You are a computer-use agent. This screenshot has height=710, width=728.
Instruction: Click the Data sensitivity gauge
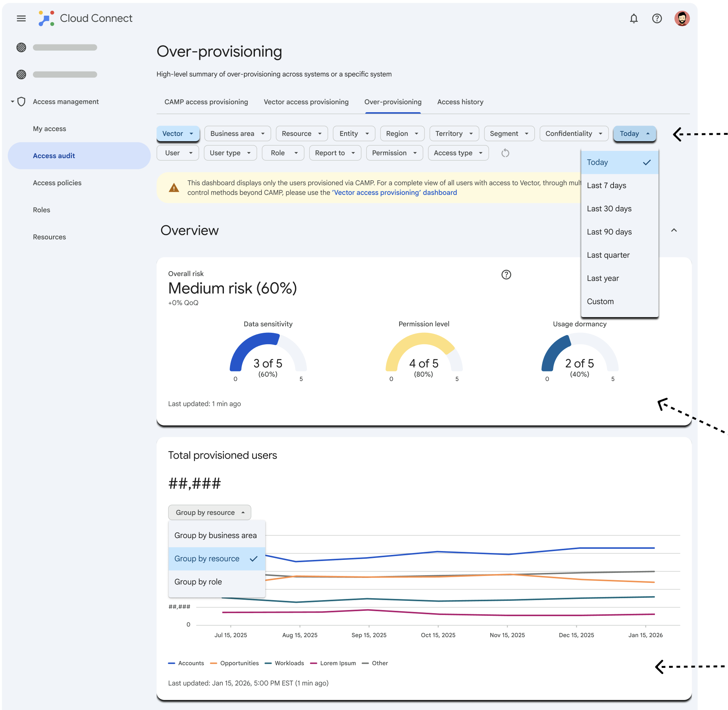point(268,352)
